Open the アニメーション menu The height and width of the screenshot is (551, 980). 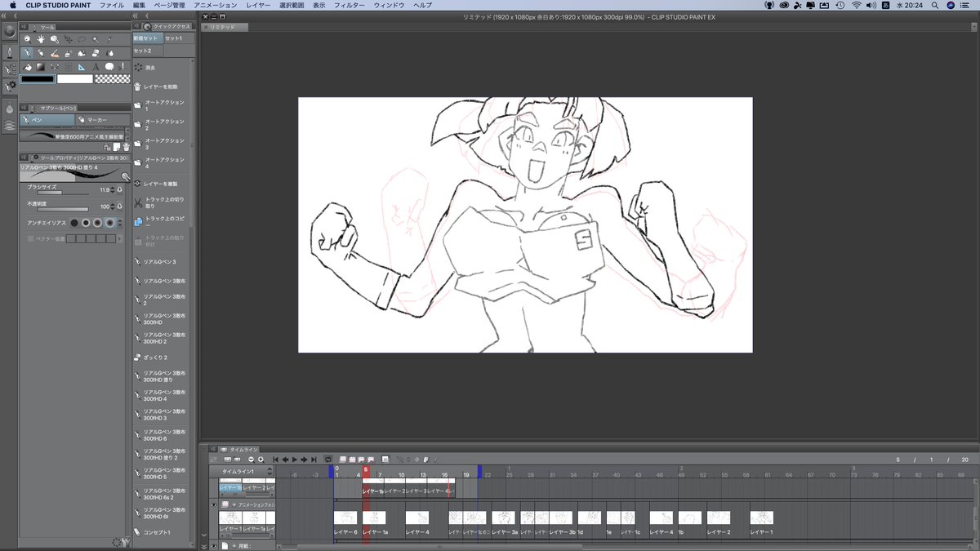216,5
